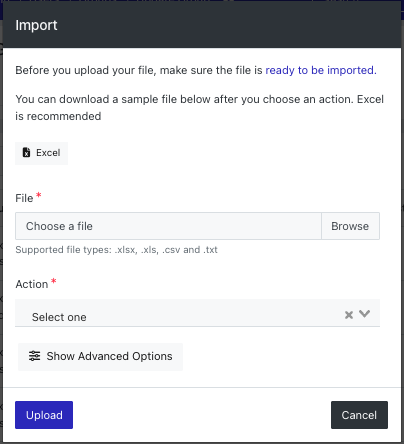Expand the Action dropdown chevron
The image size is (404, 444).
(364, 314)
